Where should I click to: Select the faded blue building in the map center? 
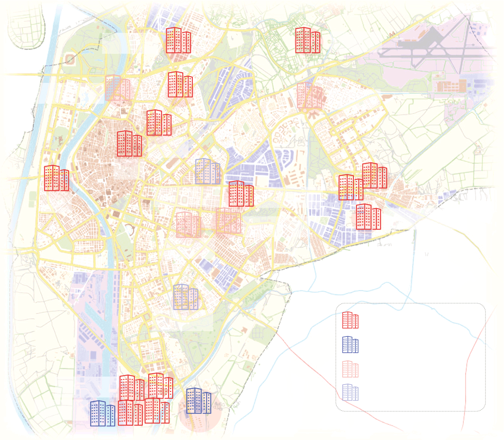pyautogui.click(x=208, y=171)
